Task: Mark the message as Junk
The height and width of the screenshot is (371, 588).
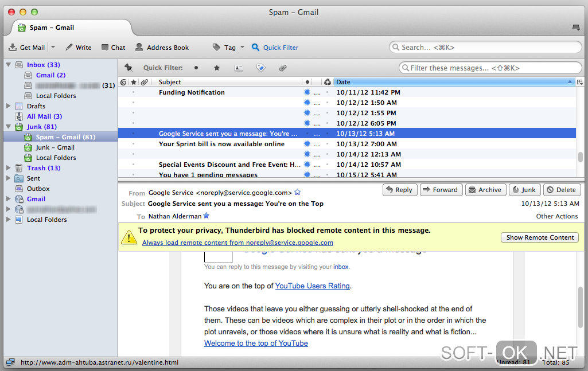Action: pyautogui.click(x=525, y=190)
